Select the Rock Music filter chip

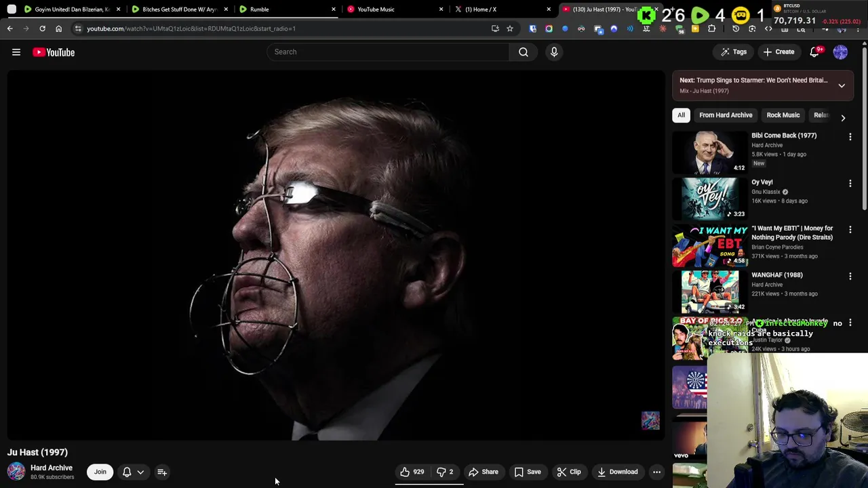coord(783,115)
